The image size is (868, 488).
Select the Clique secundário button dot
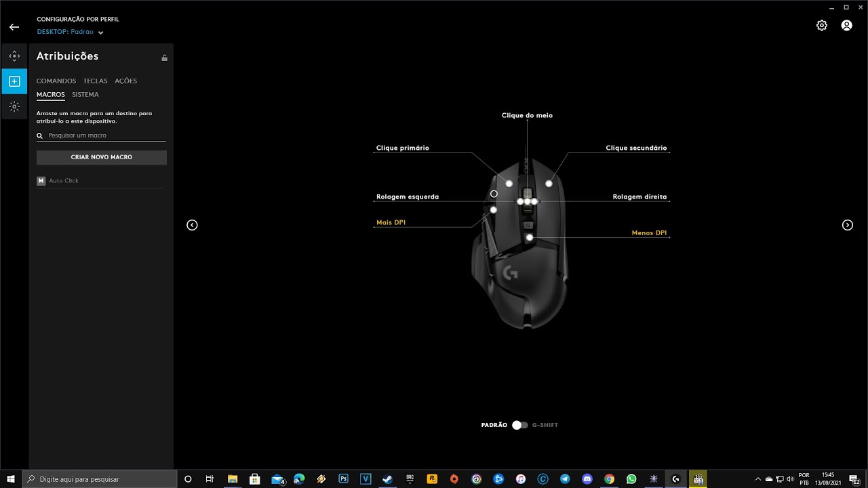(549, 184)
